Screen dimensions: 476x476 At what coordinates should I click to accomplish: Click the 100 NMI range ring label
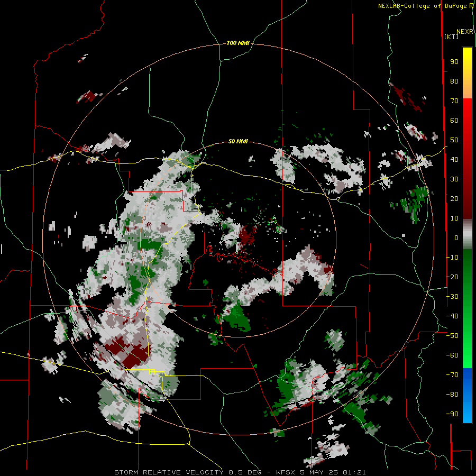[238, 43]
